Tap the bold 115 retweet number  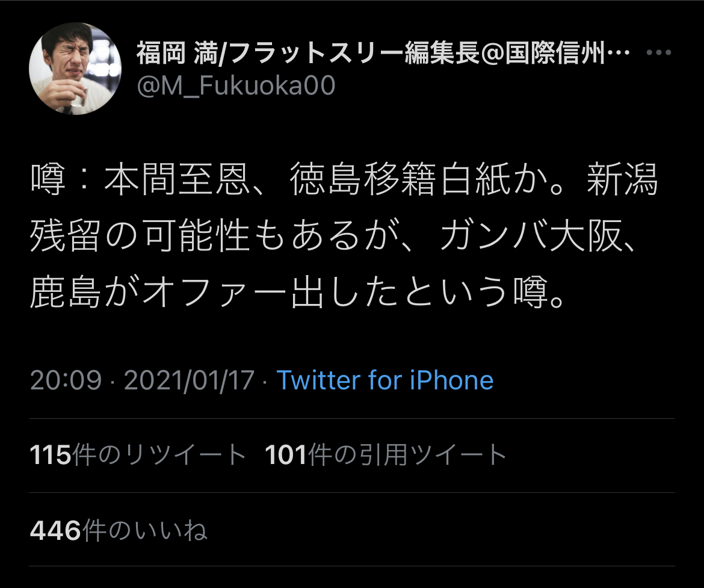(51, 454)
